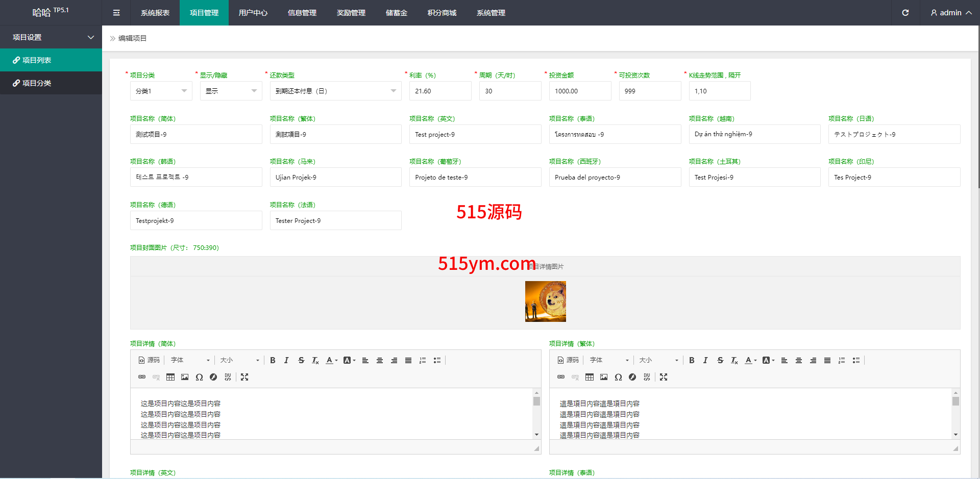Click the 源码 source button in 繁体 editor
This screenshot has width=980, height=479.
[568, 360]
